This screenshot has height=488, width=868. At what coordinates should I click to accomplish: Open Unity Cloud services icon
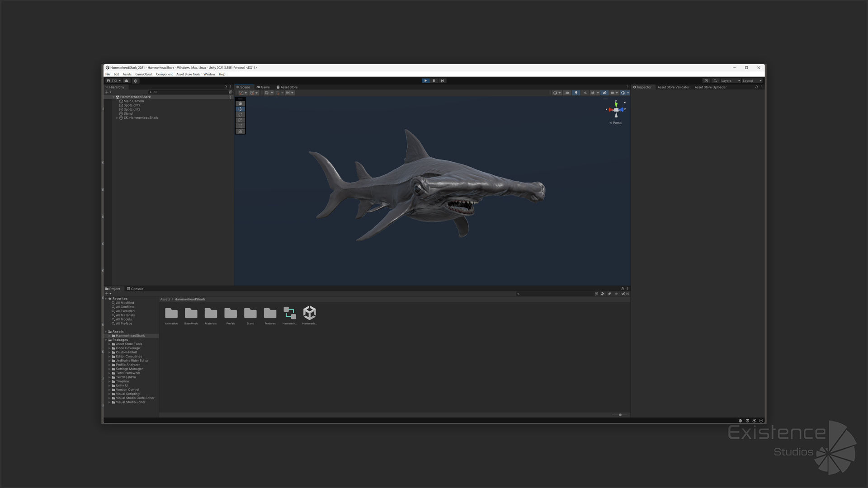point(127,81)
